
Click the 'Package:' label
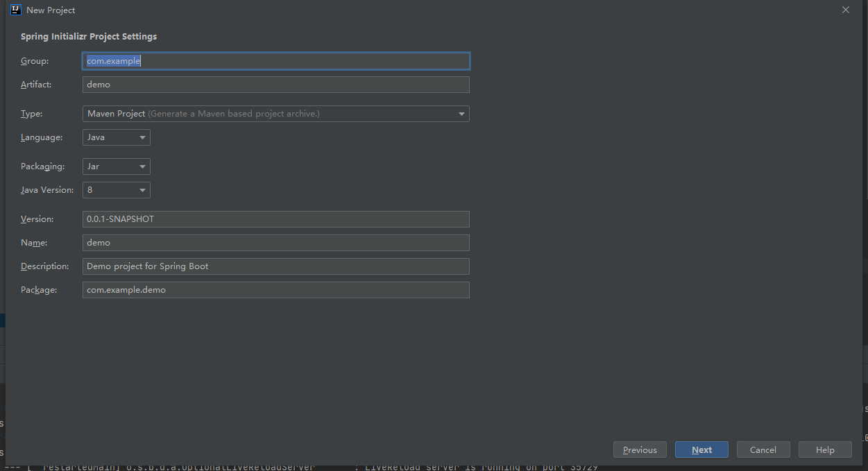(x=39, y=290)
